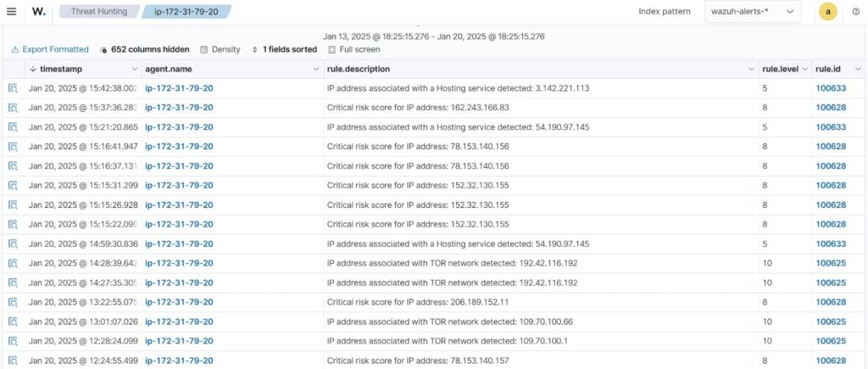Inspect document details for 13:01:07 alert row

pos(14,321)
